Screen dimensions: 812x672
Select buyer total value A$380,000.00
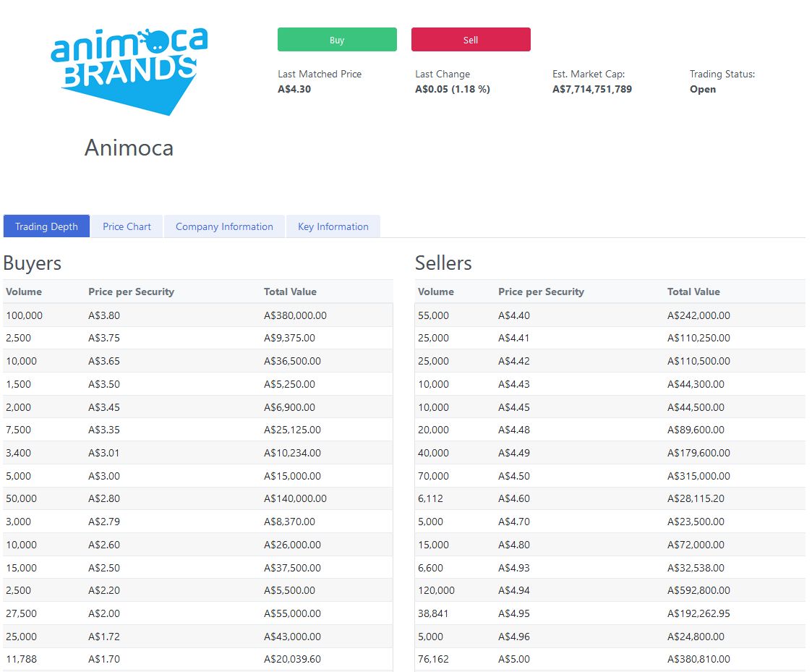tap(295, 315)
